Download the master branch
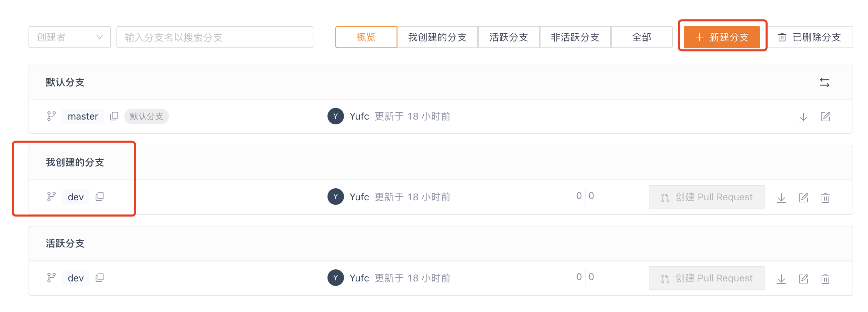Image resolution: width=868 pixels, height=312 pixels. [x=803, y=117]
